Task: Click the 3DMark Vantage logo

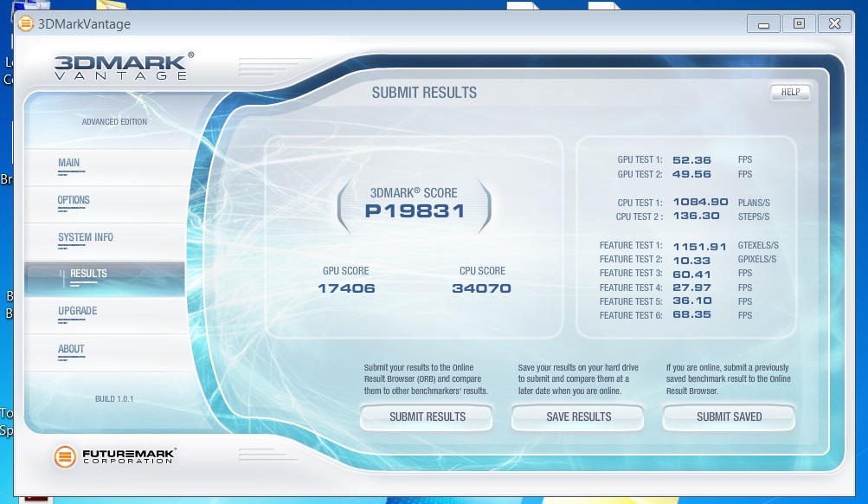Action: tap(123, 66)
